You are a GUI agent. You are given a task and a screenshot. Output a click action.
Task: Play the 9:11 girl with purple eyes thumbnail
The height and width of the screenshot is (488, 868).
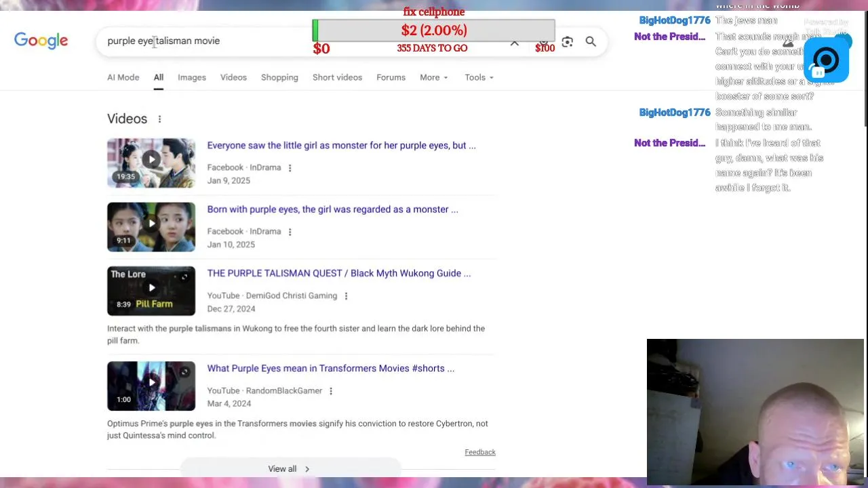click(151, 227)
